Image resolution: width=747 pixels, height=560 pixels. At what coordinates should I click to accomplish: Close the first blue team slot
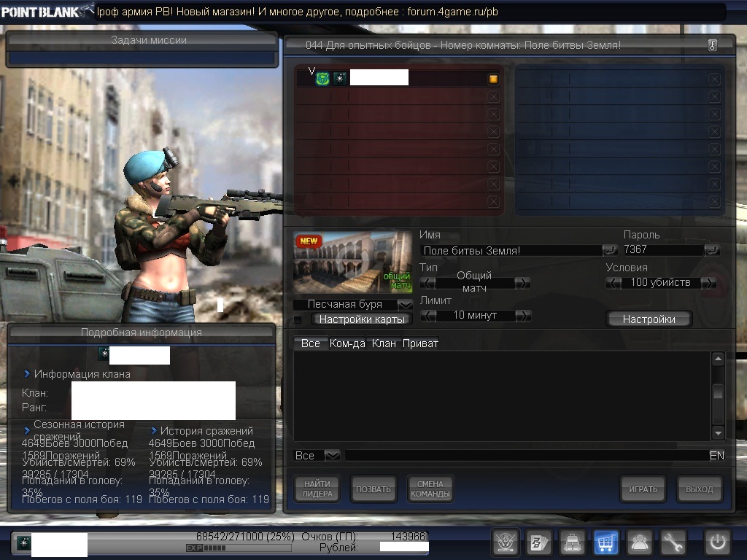click(714, 79)
